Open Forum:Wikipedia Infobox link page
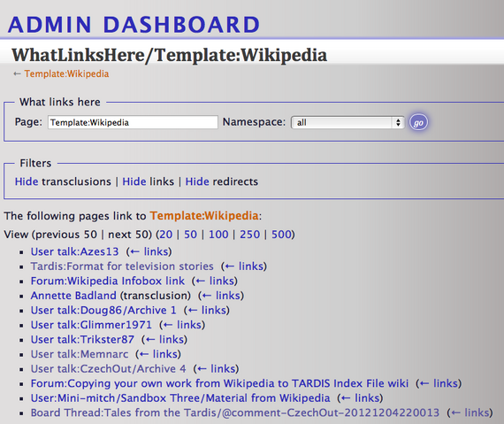This screenshot has height=424, width=504. coord(108,281)
